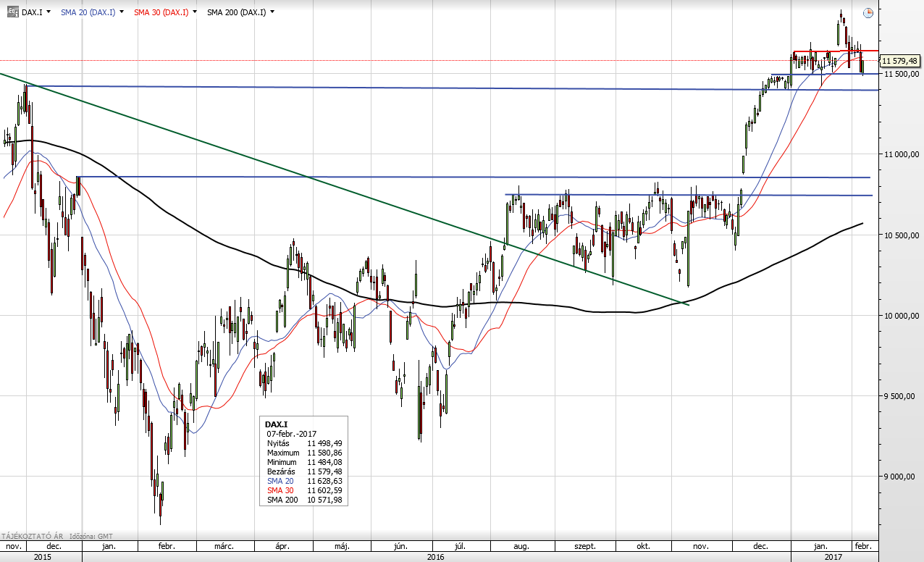Viewport: 924px width, 562px height.
Task: Click the clock icon on the chart
Action: [x=868, y=13]
